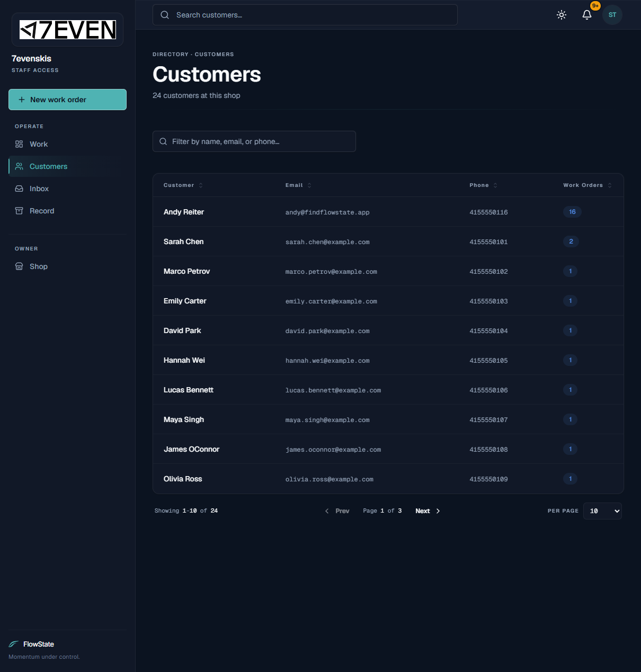Click Sarah Chen's 2 work orders badge
The image size is (641, 672).
pos(571,241)
